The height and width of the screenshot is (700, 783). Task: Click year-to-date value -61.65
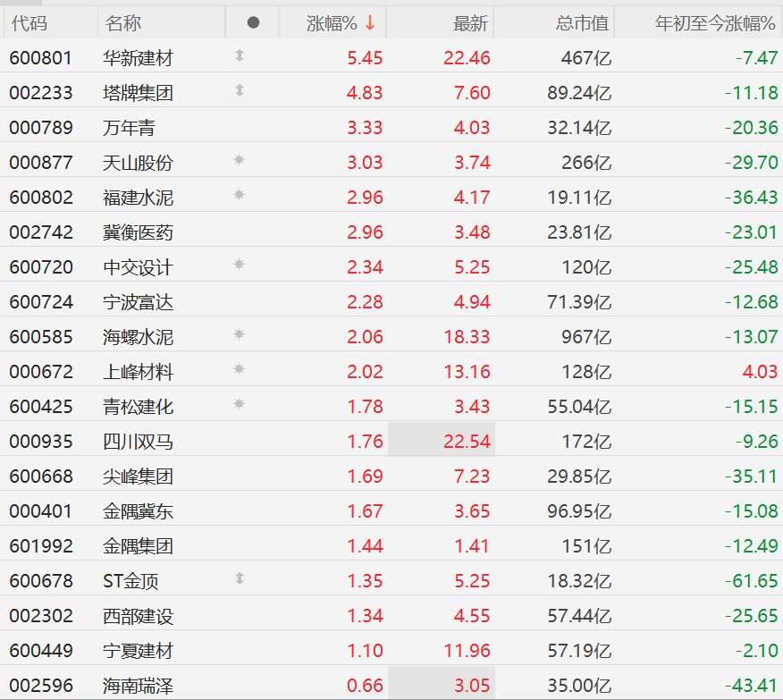[752, 581]
